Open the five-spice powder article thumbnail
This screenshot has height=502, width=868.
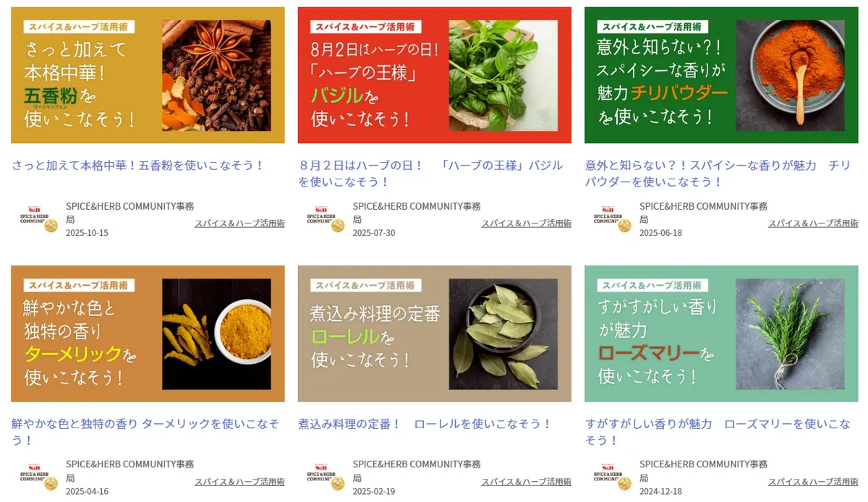[x=148, y=75]
